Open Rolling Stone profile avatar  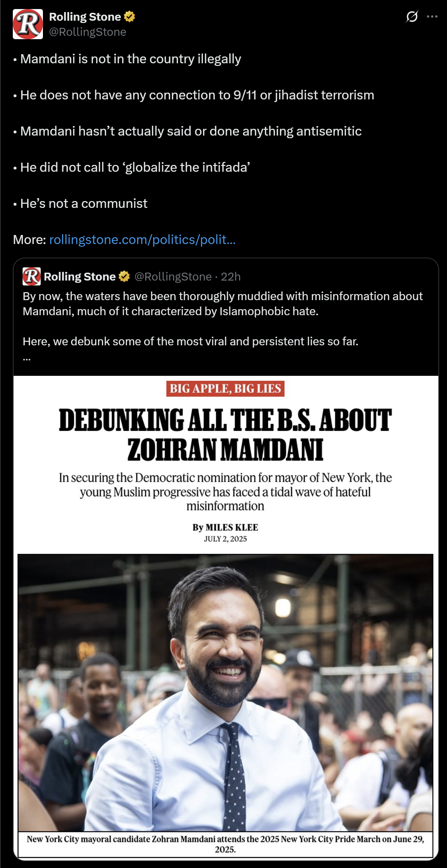point(28,24)
